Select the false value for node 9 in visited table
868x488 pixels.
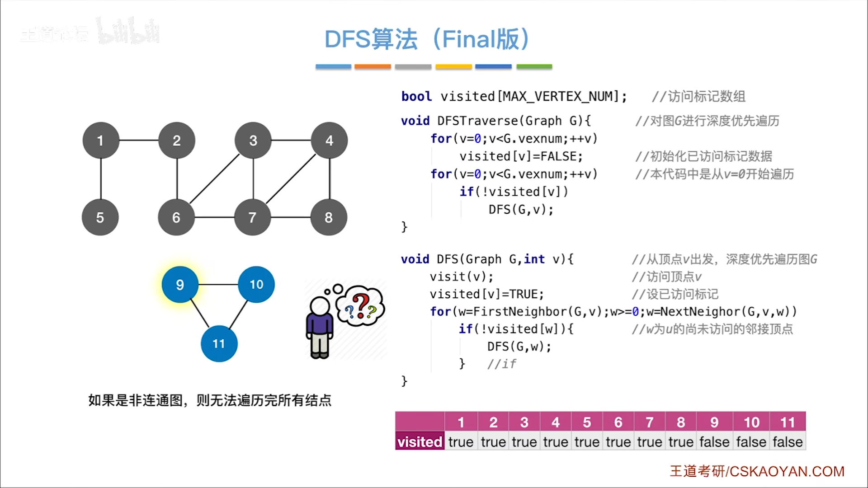[712, 441]
